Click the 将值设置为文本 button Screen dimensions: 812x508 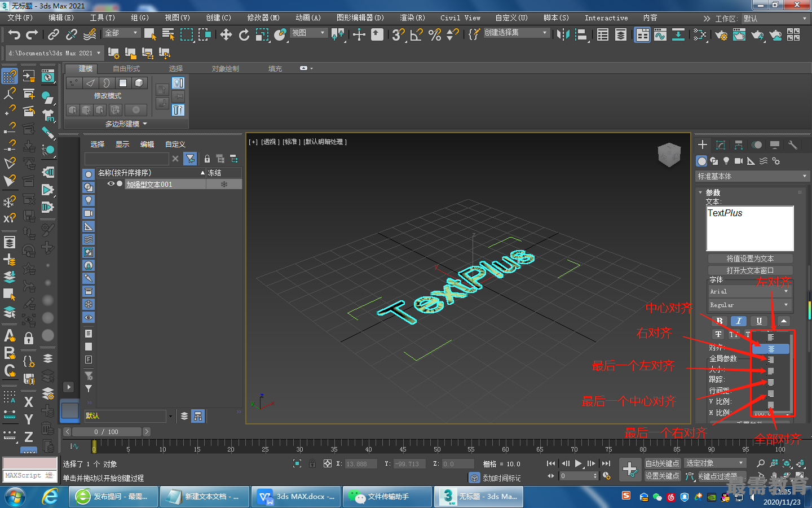750,259
